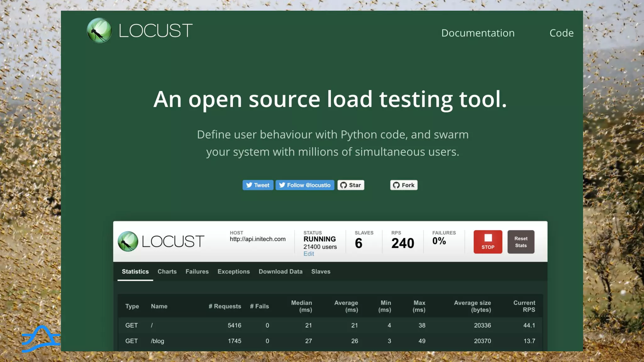Click the GitHub Fork button

(403, 185)
